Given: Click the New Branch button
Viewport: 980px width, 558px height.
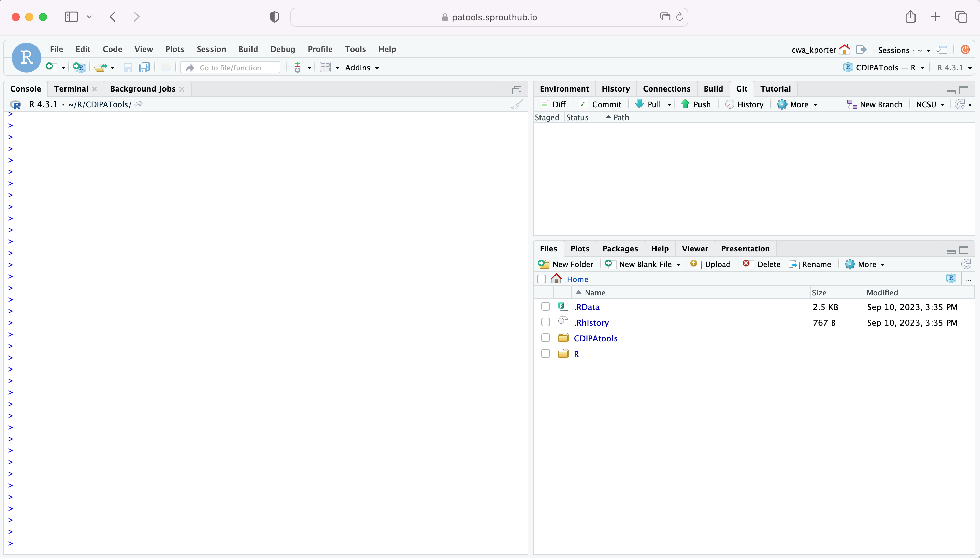Looking at the screenshot, I should click(x=875, y=104).
